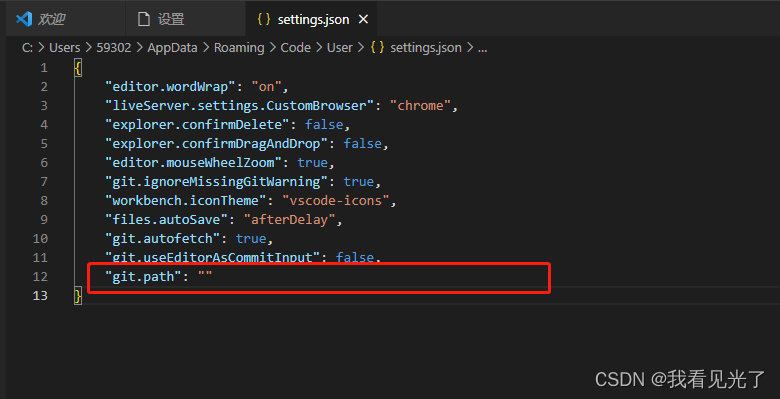Click the "git.path" key

[x=143, y=277]
